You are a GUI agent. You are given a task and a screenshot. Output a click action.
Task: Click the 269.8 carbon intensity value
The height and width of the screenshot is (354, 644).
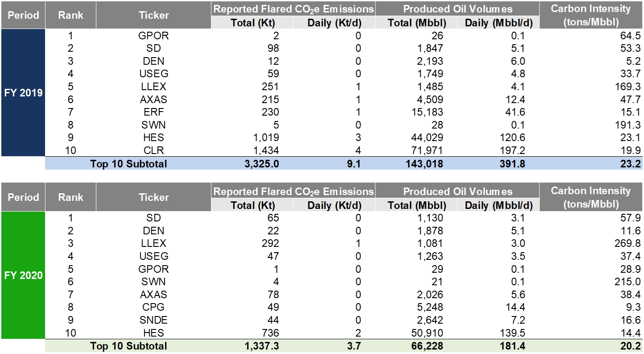coord(628,243)
